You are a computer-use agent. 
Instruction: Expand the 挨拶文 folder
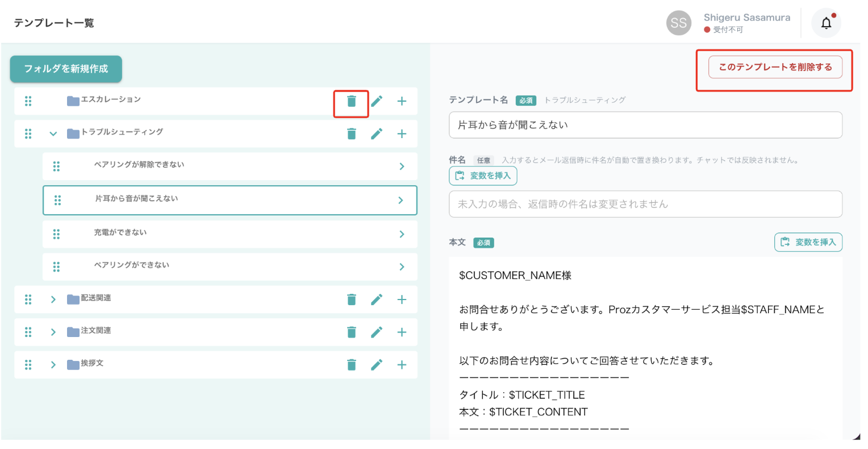pos(53,365)
